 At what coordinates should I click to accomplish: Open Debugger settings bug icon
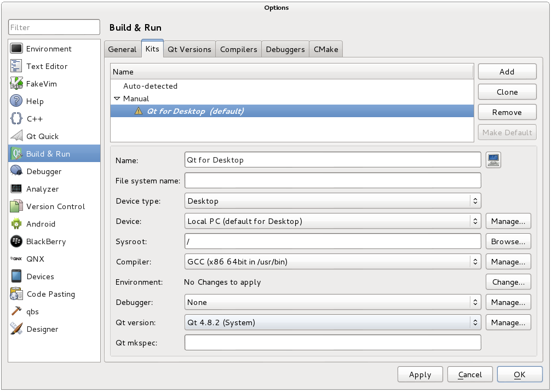[16, 171]
